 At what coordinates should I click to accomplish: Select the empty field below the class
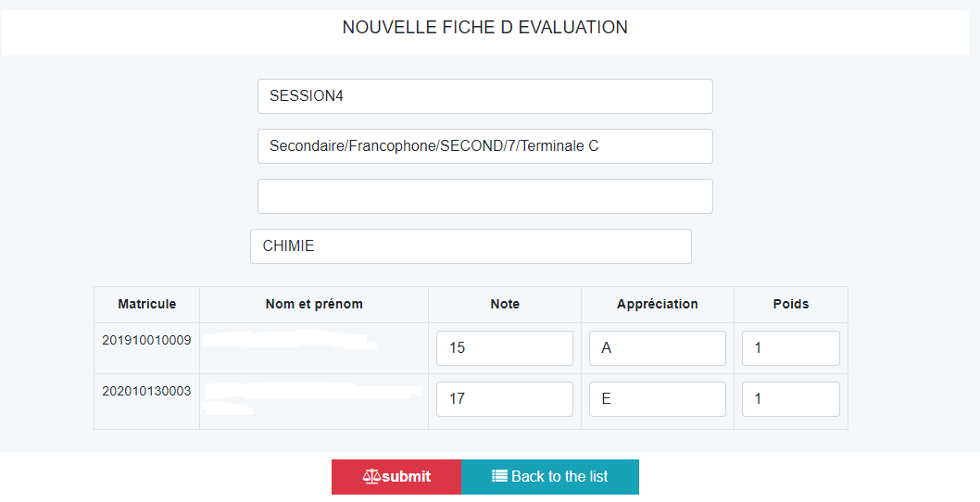[x=485, y=196]
